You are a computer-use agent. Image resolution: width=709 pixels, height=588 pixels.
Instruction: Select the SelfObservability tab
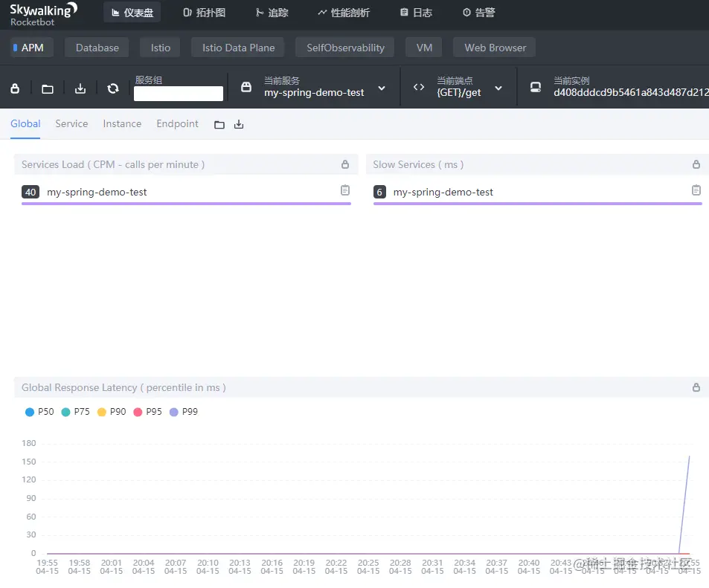(345, 48)
